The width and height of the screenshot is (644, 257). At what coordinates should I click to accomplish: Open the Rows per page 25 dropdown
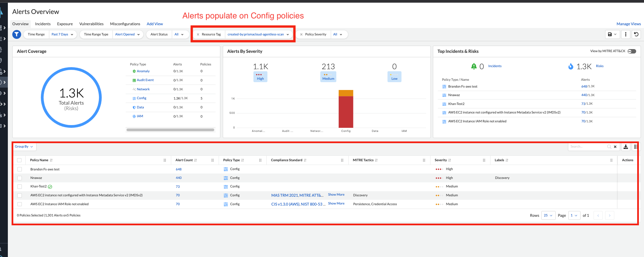[x=548, y=215]
